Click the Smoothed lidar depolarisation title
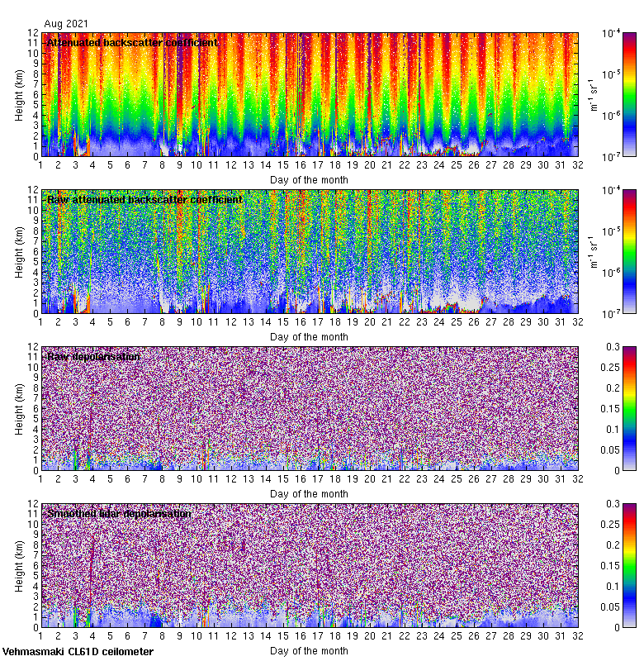Viewport: 644px width, 661px height. [119, 514]
